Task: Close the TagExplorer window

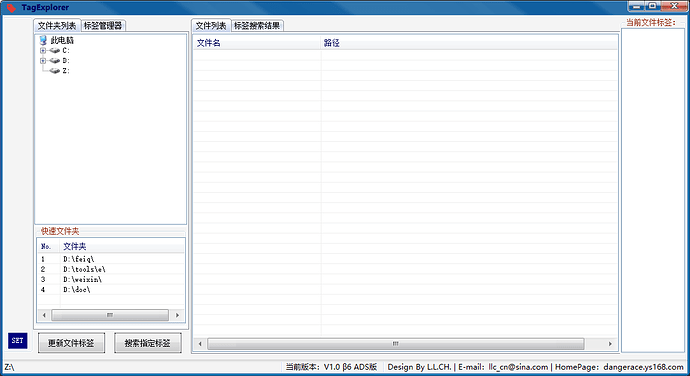Action: [x=674, y=6]
